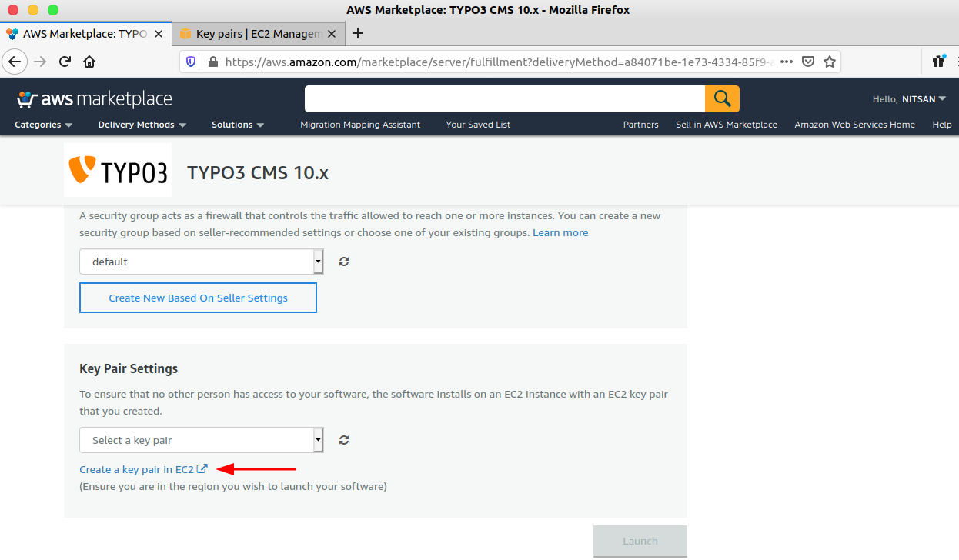Click the Key Pair Settings heading
Image resolution: width=959 pixels, height=560 pixels.
pyautogui.click(x=129, y=368)
